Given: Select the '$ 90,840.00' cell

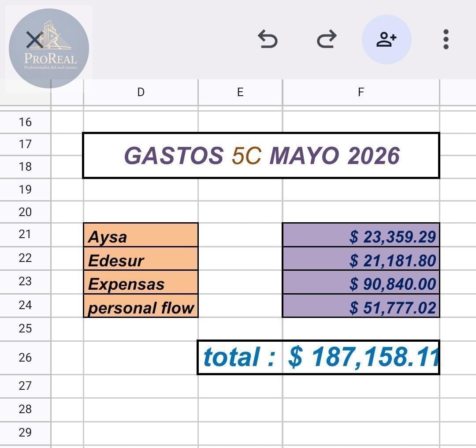Looking at the screenshot, I should click(x=361, y=282).
